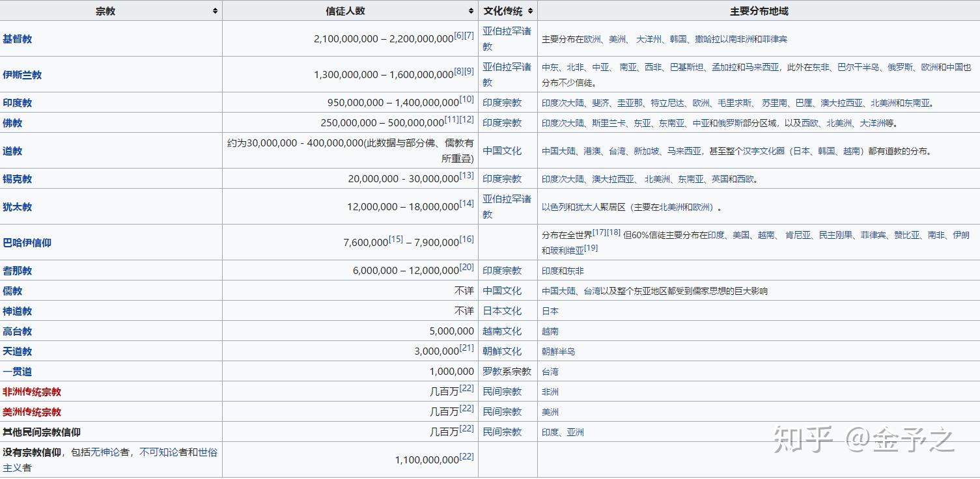Image resolution: width=980 pixels, height=479 pixels.
Task: Open the 越南文化 link
Action: coord(502,331)
